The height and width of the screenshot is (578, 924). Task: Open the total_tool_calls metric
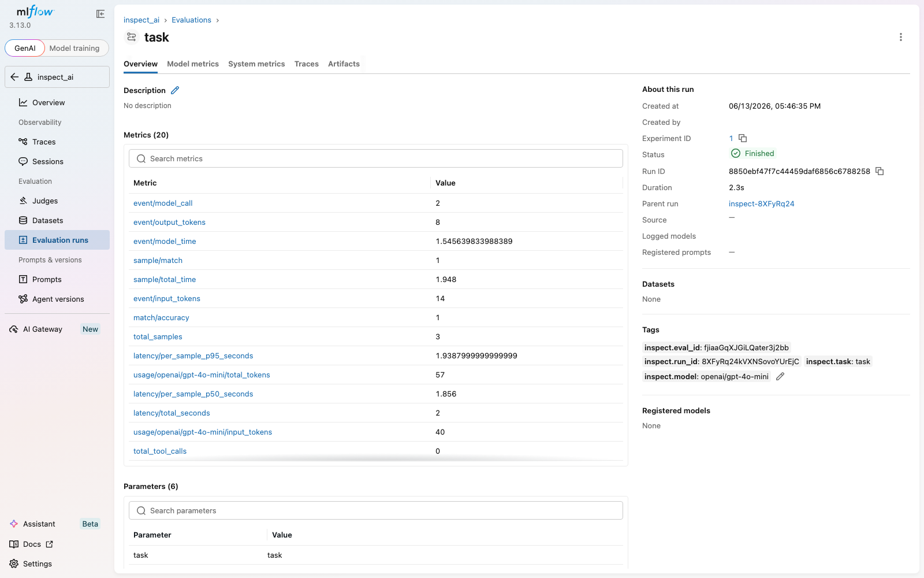click(x=160, y=451)
